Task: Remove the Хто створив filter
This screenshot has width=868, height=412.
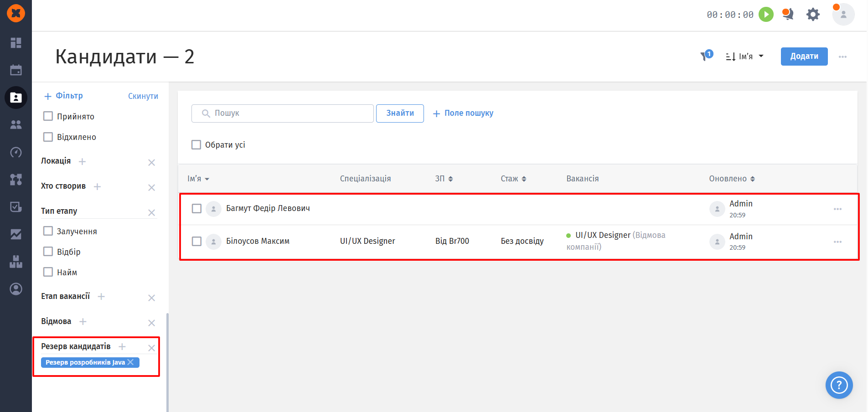Action: 152,188
